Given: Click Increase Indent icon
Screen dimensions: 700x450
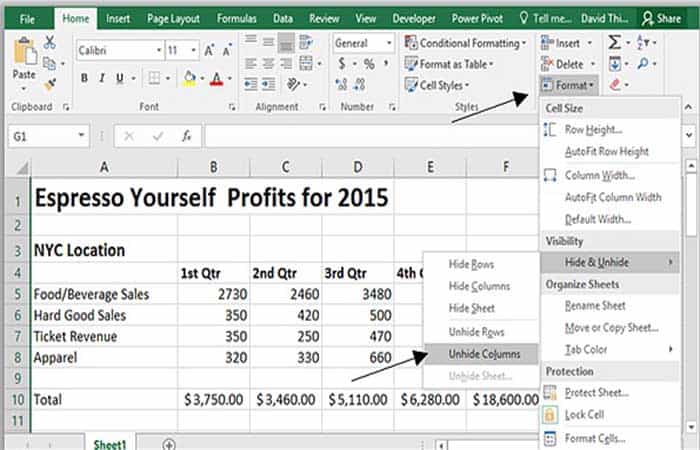Looking at the screenshot, I should 268,84.
